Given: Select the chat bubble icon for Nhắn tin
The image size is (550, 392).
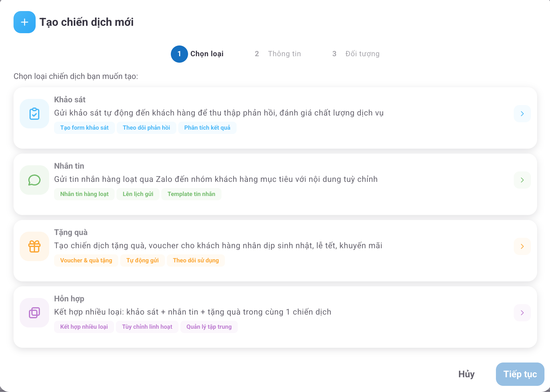Looking at the screenshot, I should [34, 180].
